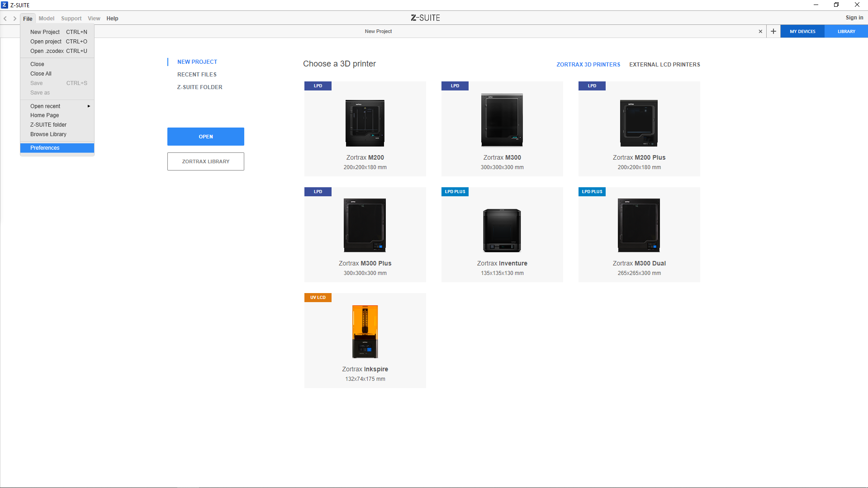Open the Model menu
The height and width of the screenshot is (488, 868).
pyautogui.click(x=47, y=19)
